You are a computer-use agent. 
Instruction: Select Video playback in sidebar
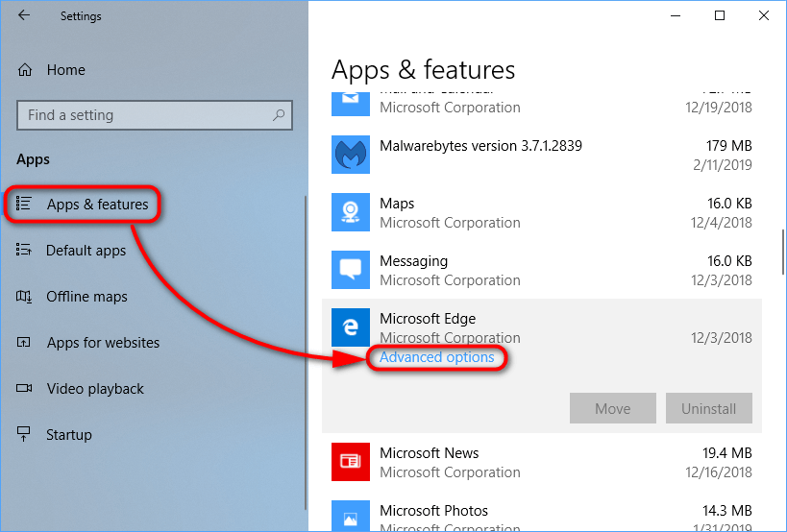coord(94,389)
